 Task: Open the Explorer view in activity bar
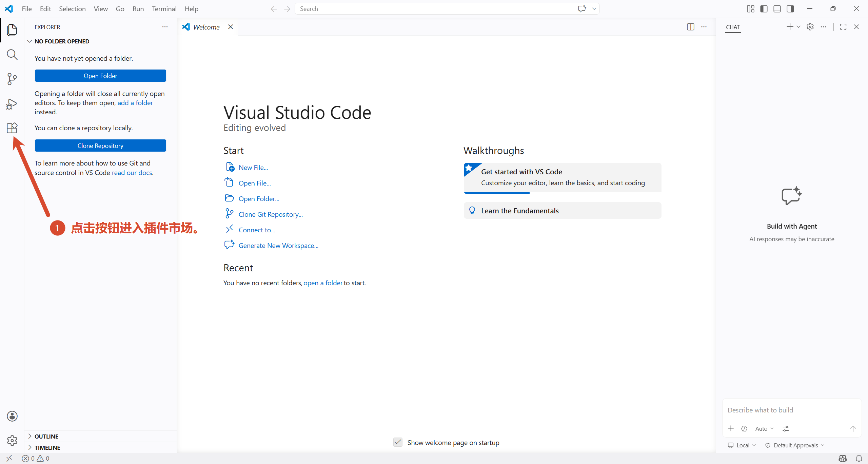click(12, 30)
